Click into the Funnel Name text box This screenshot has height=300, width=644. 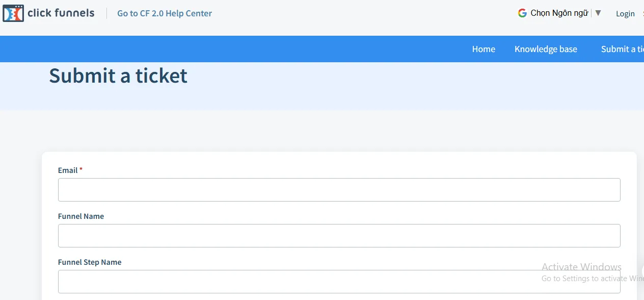pyautogui.click(x=339, y=236)
